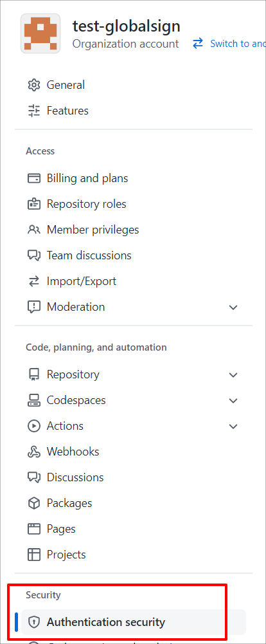Open the Packages box icon
The image size is (266, 644).
pos(33,503)
